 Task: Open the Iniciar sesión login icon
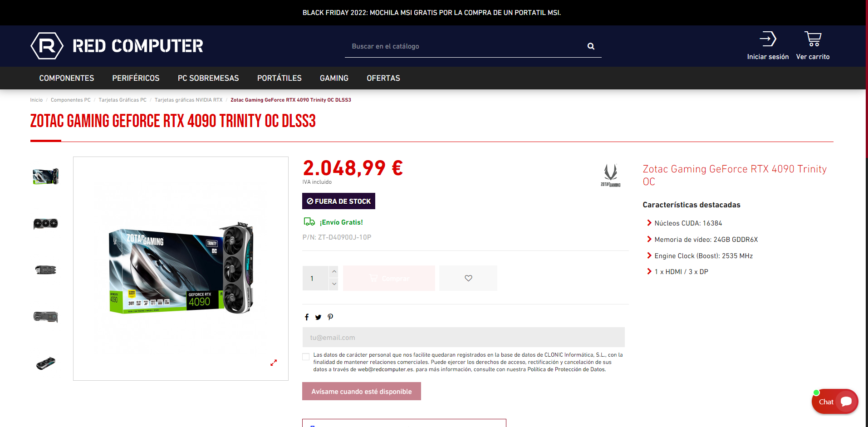768,39
